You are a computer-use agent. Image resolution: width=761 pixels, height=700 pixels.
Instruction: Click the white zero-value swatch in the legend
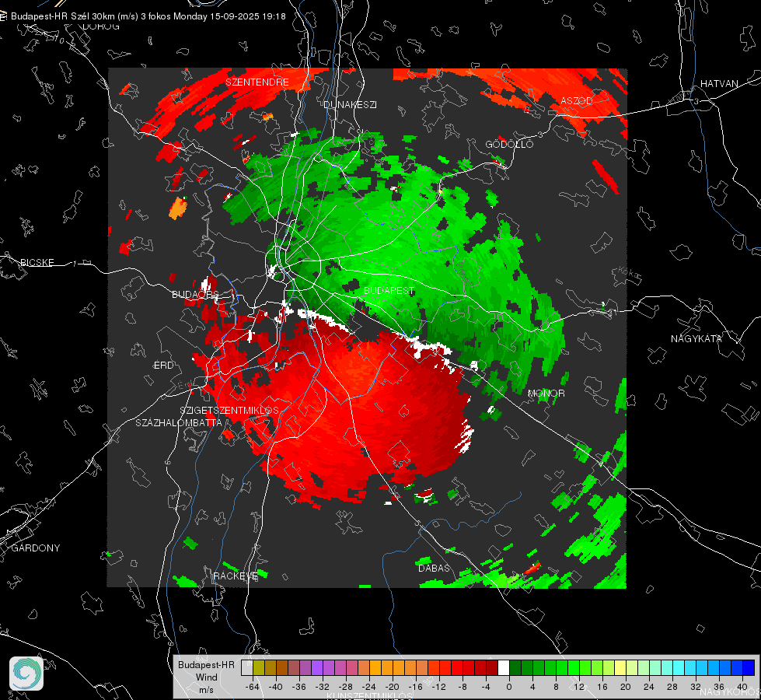504,668
